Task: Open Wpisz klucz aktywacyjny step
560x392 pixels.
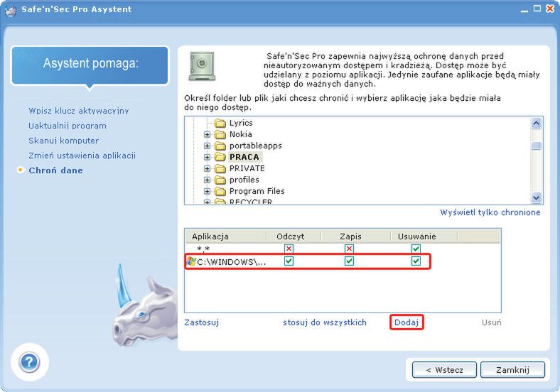Action: [x=79, y=111]
